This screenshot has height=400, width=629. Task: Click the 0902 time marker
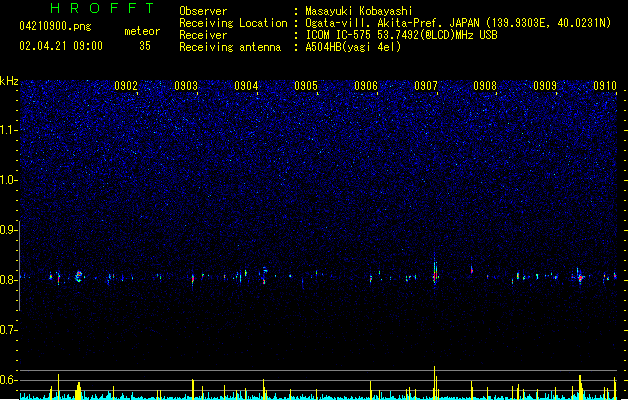[126, 86]
